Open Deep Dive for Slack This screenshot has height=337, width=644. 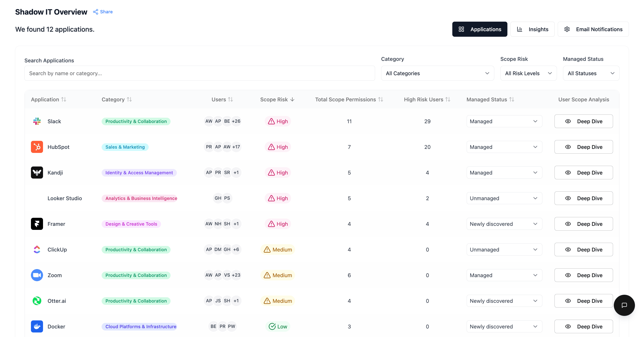coord(584,121)
